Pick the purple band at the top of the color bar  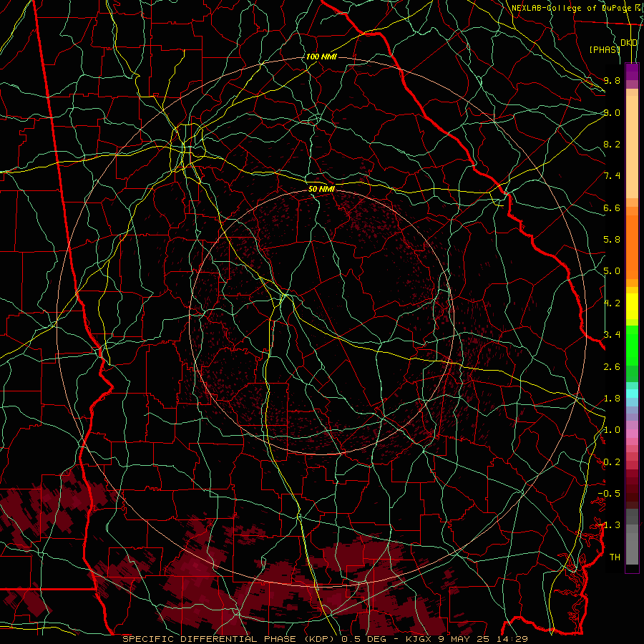[x=632, y=72]
